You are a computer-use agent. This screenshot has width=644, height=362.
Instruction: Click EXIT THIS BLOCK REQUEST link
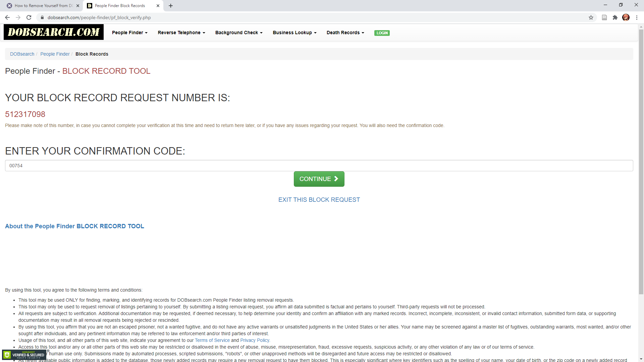319,200
